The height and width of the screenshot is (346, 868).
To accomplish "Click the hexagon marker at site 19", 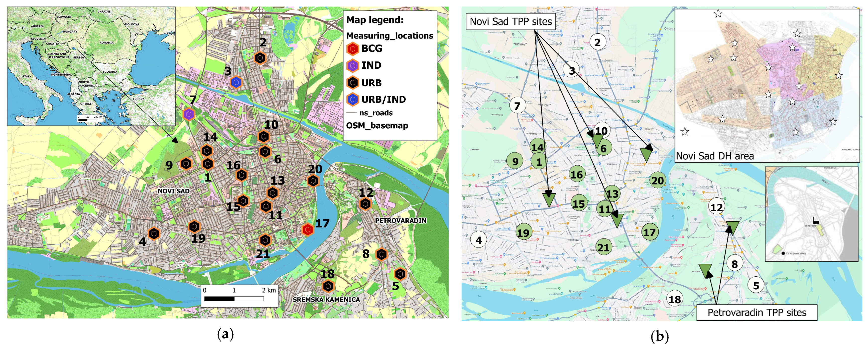I will point(194,227).
